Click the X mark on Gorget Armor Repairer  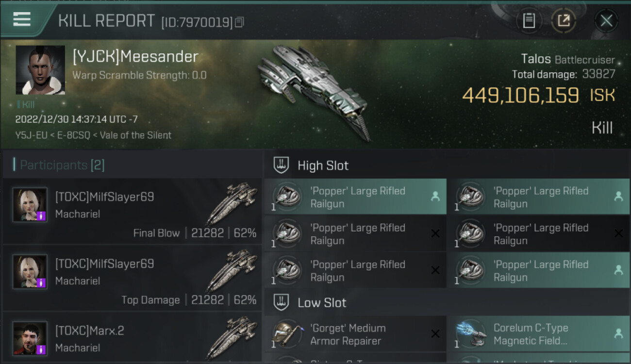tap(435, 334)
